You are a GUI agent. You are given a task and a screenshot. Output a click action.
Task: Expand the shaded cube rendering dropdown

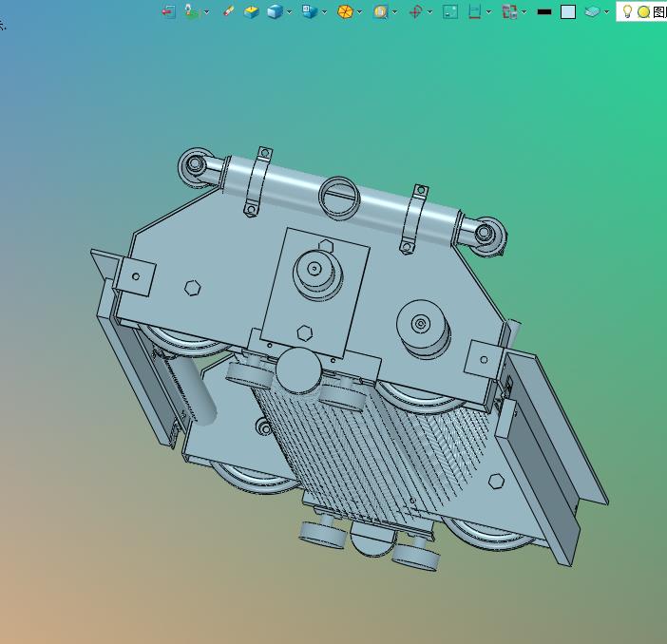tap(289, 12)
